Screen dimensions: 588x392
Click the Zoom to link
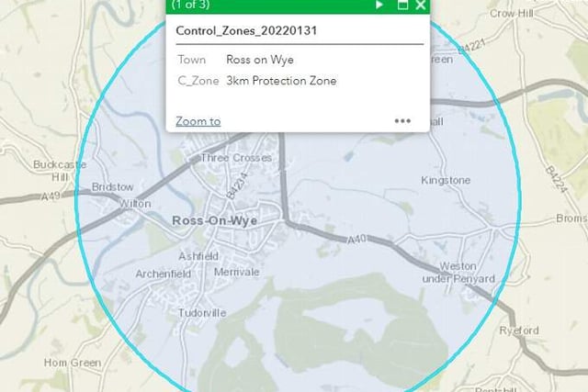coord(198,121)
